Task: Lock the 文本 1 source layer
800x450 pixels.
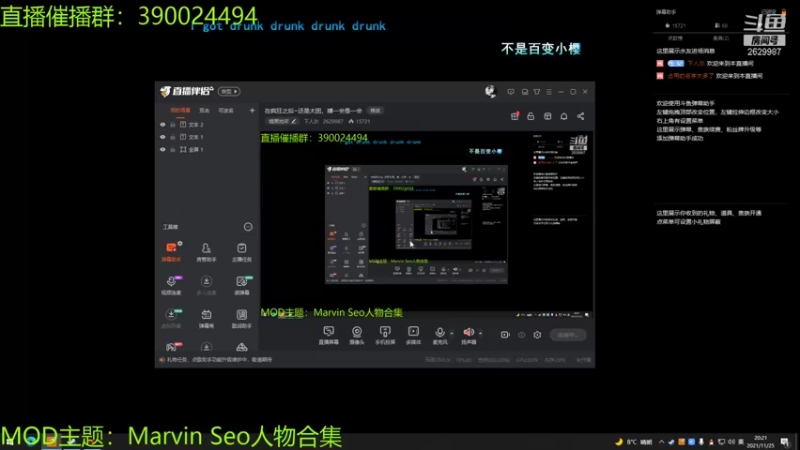Action: (173, 137)
